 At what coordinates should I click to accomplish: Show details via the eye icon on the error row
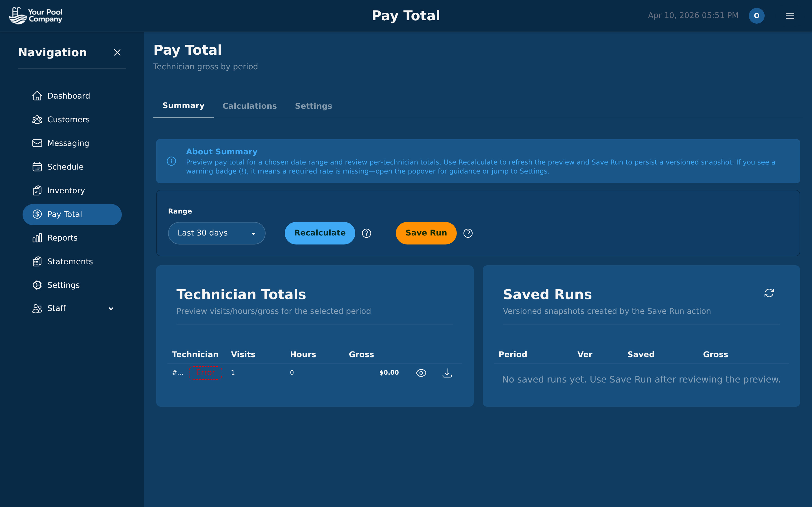422,373
